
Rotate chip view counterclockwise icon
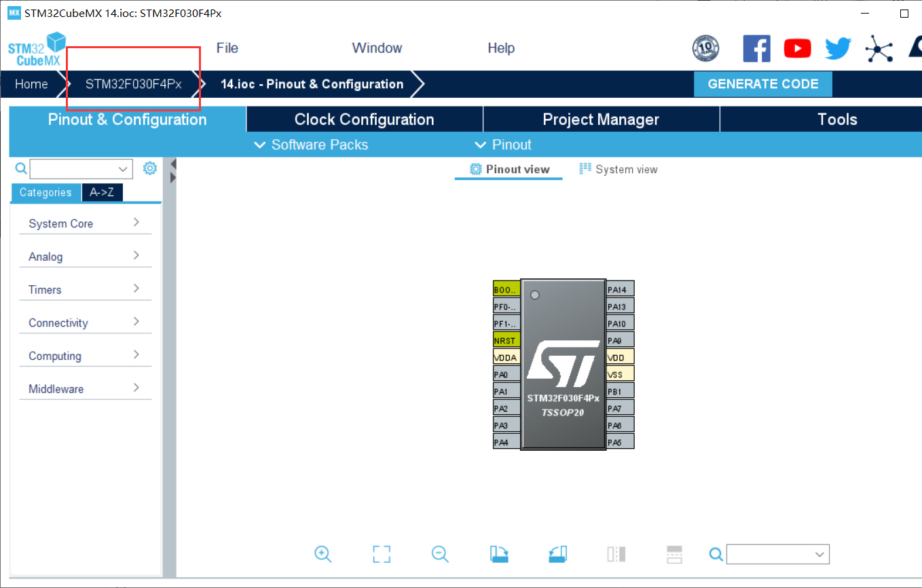point(557,554)
